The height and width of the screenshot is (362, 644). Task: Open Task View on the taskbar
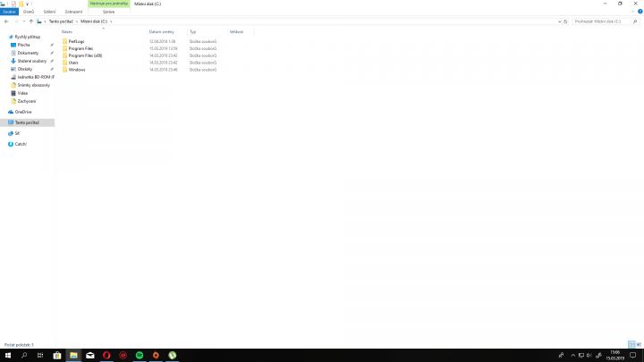(x=40, y=356)
